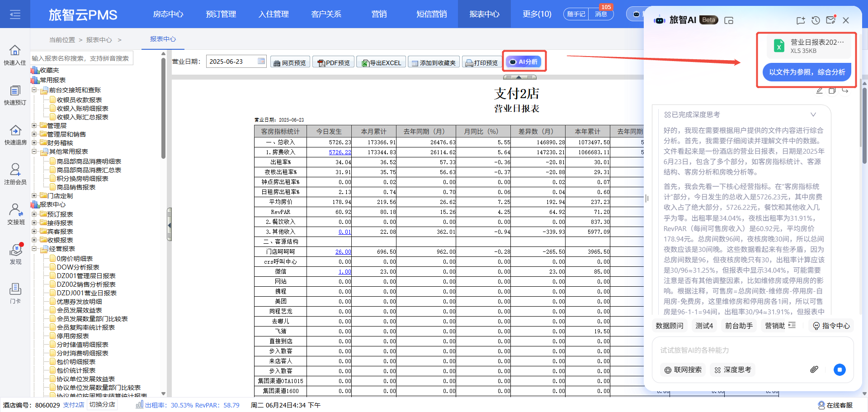
Task: Click the 打印预览 print preview button
Action: 481,62
